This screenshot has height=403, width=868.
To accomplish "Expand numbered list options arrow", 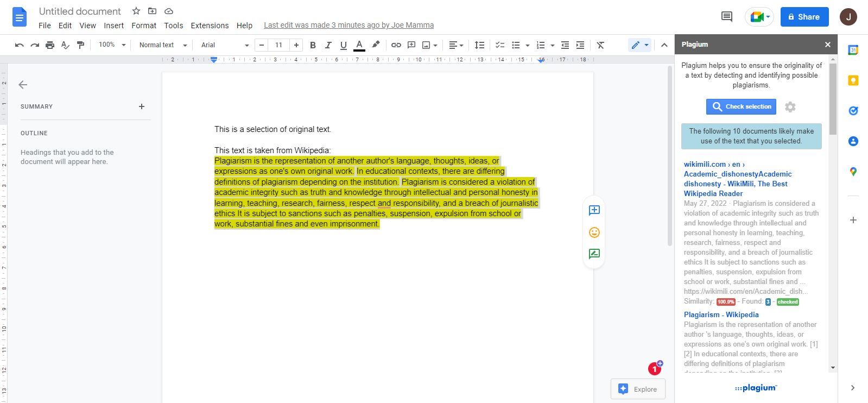I will pyautogui.click(x=552, y=45).
